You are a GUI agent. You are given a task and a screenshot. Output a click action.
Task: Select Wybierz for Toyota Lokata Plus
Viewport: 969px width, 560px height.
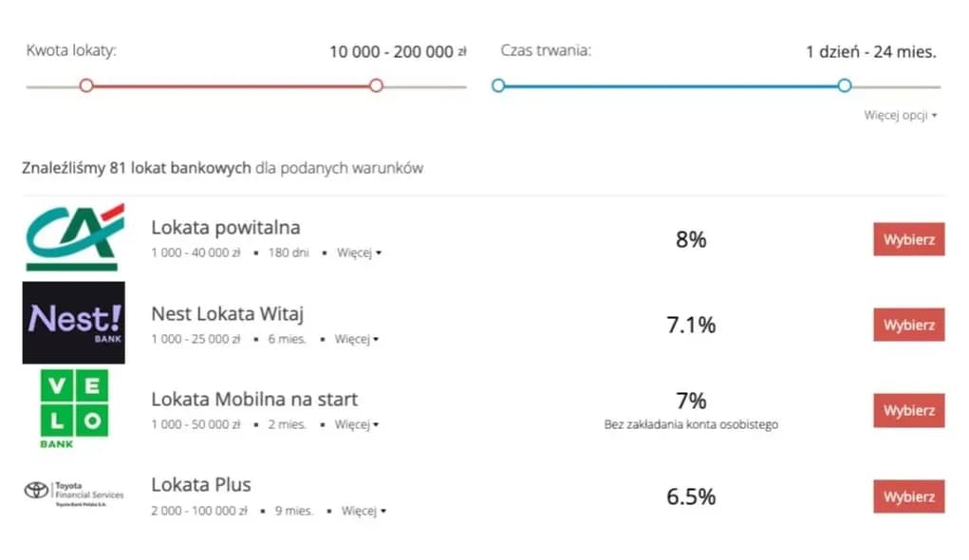(x=908, y=496)
